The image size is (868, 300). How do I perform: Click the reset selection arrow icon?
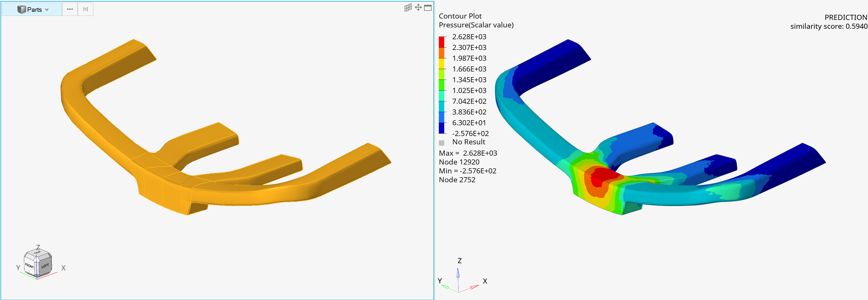(x=86, y=9)
